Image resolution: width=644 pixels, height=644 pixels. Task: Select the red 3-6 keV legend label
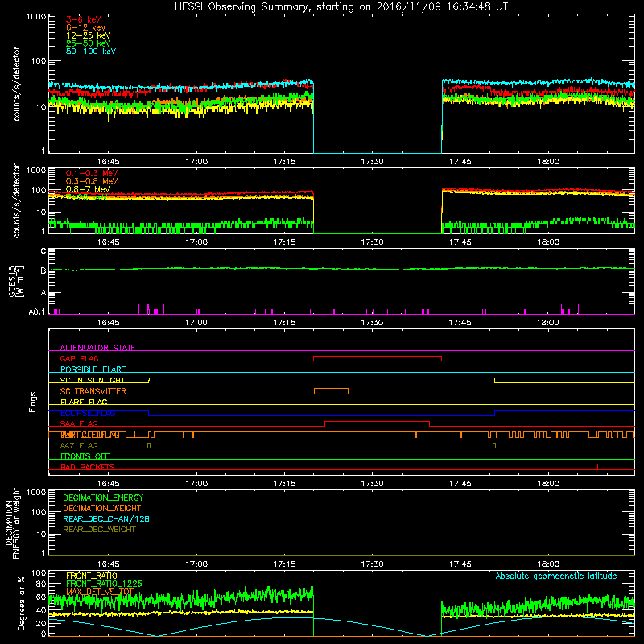click(84, 19)
